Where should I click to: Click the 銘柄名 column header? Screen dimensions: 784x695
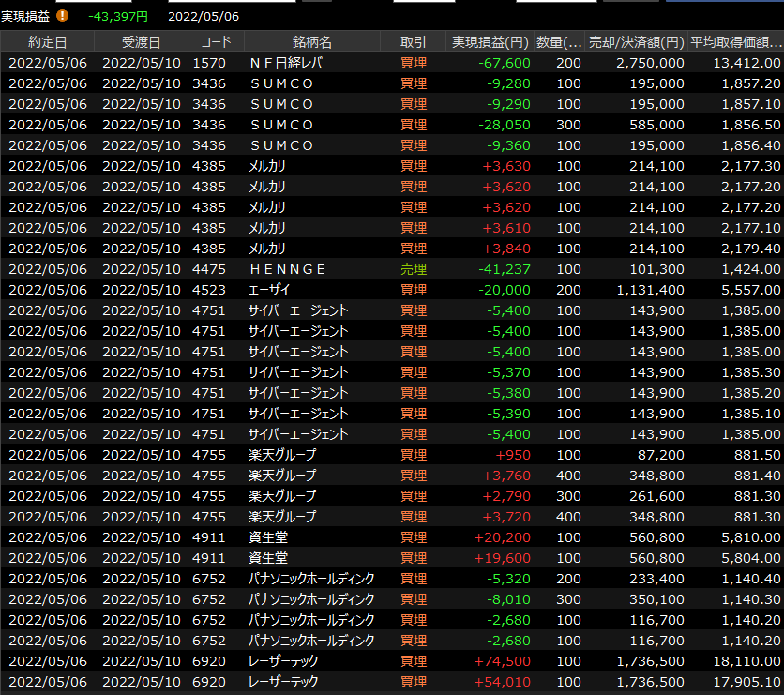click(x=311, y=42)
